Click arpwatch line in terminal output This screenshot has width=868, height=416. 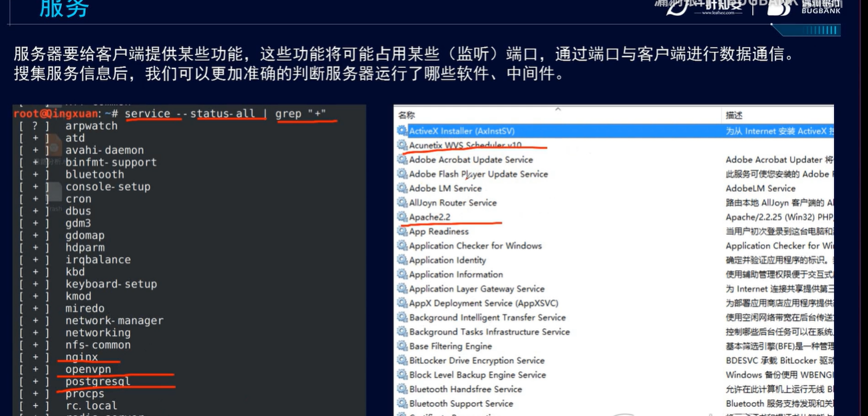coord(91,126)
